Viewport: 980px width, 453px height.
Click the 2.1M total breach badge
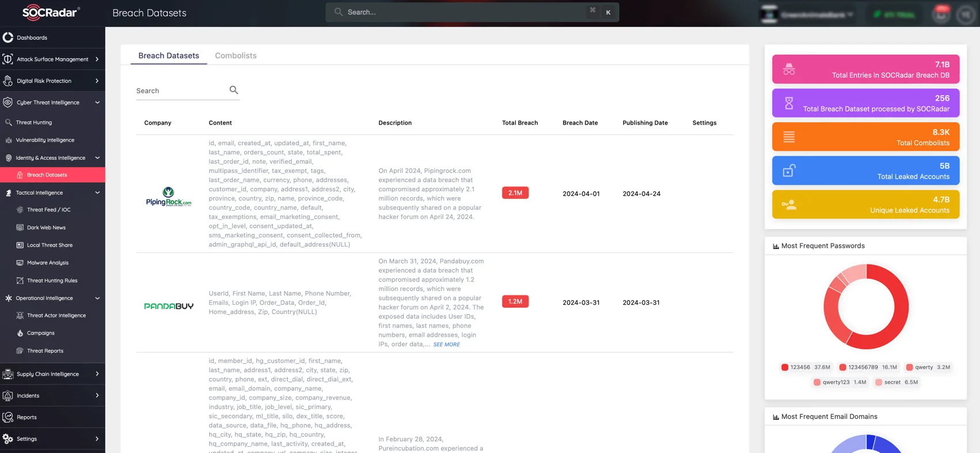coord(515,193)
